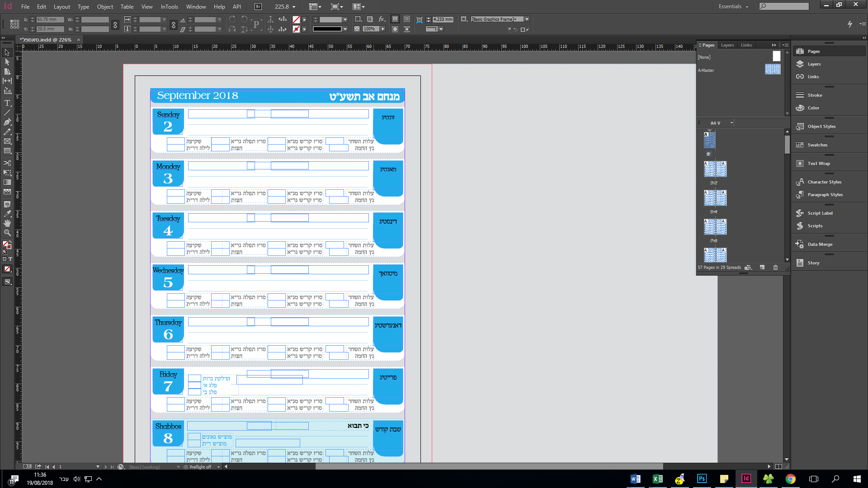
Task: Select the Pen tool
Action: coord(7,122)
